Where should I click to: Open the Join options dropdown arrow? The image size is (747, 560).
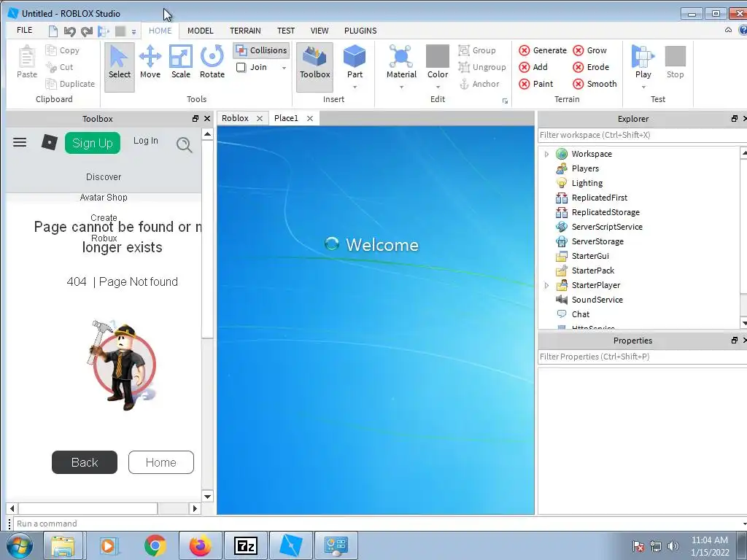[284, 68]
